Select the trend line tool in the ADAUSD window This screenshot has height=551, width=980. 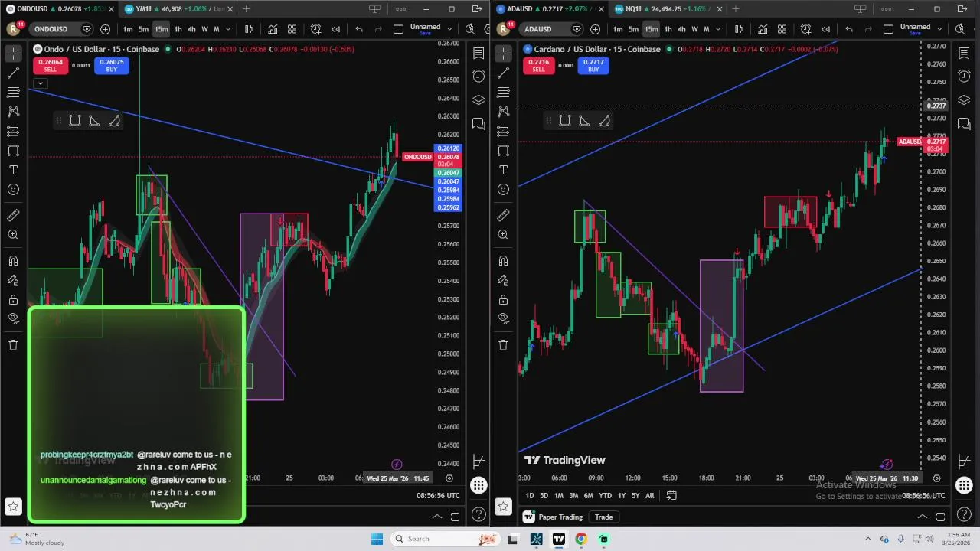click(503, 73)
